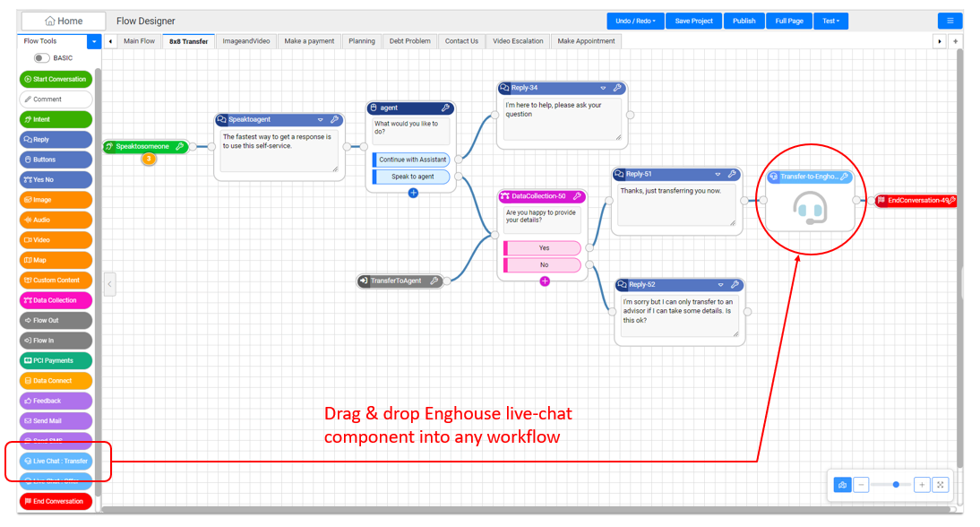Click the minimap icon in zoom controls

tap(842, 484)
